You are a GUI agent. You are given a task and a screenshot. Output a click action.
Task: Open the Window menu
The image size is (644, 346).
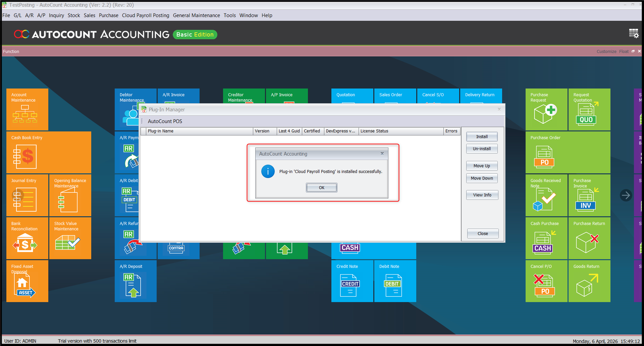click(249, 15)
